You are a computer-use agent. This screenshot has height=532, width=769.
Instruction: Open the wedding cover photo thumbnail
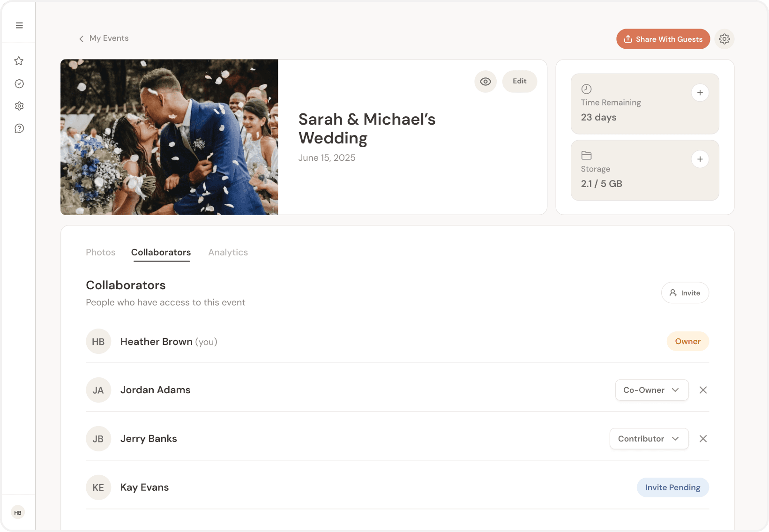click(169, 137)
